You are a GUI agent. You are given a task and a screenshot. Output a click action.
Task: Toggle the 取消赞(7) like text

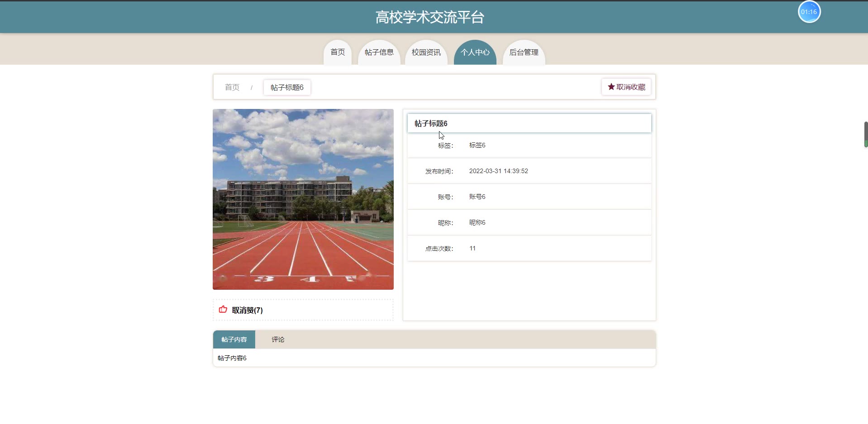pos(247,310)
